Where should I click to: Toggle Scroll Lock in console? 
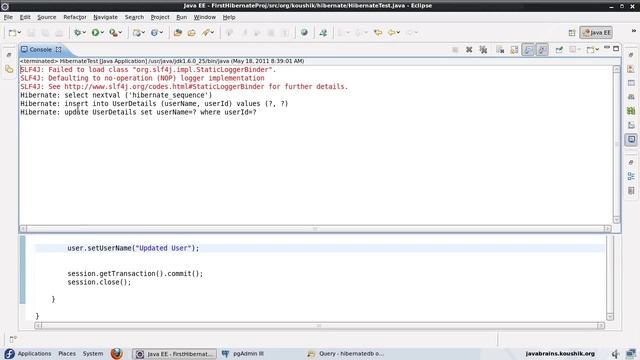(x=514, y=49)
